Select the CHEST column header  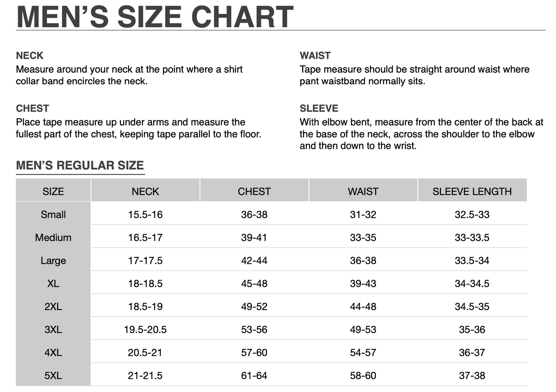254,191
